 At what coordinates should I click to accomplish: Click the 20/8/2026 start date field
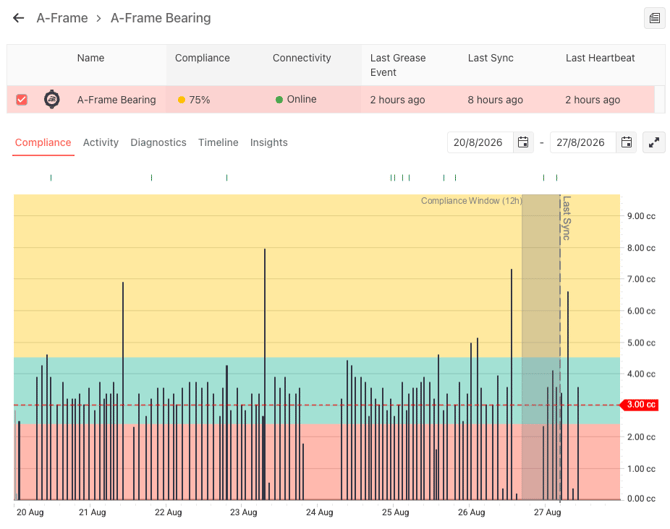click(x=478, y=142)
